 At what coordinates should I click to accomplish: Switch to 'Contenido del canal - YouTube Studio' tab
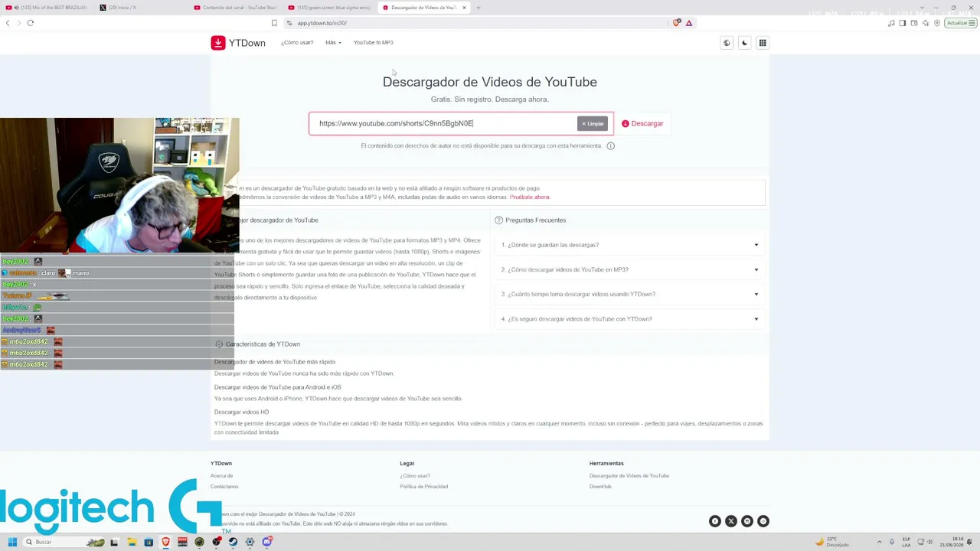click(x=235, y=8)
